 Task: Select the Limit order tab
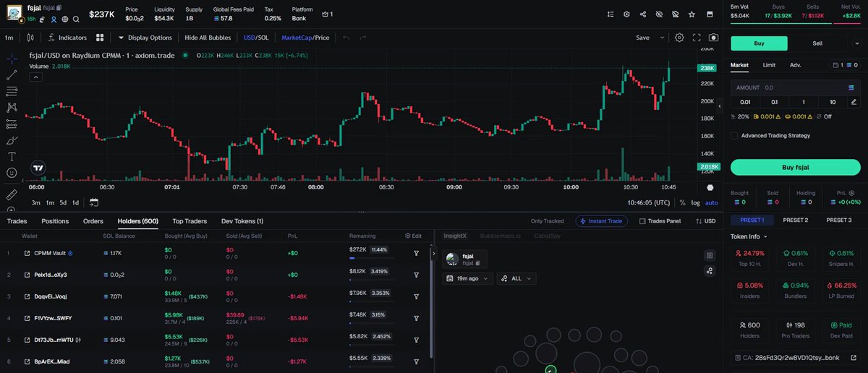(x=769, y=65)
